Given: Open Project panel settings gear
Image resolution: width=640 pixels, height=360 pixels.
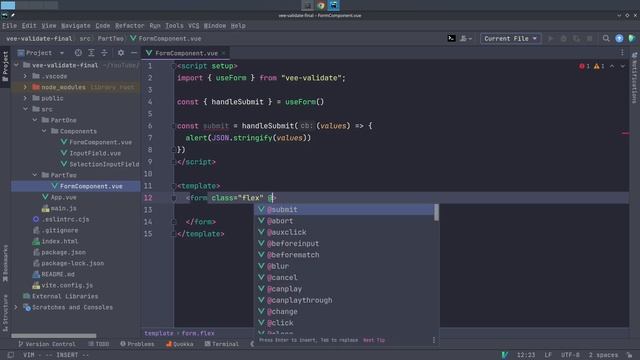Looking at the screenshot, I should click(x=121, y=53).
